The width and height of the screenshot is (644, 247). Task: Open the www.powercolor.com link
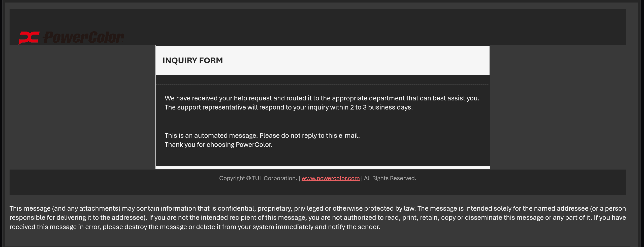click(x=330, y=178)
